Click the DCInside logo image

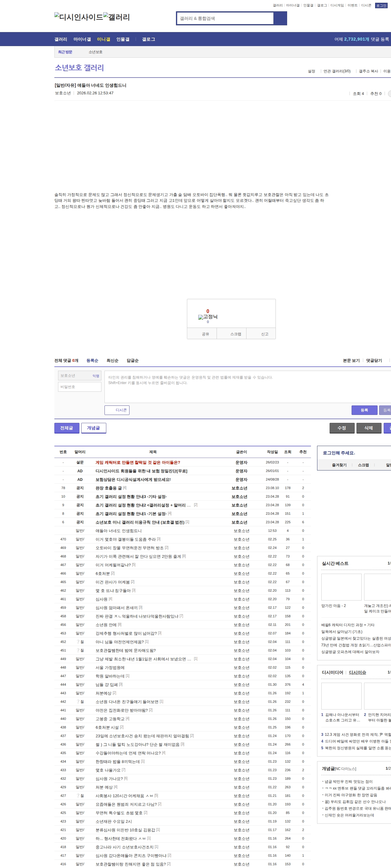(79, 17)
